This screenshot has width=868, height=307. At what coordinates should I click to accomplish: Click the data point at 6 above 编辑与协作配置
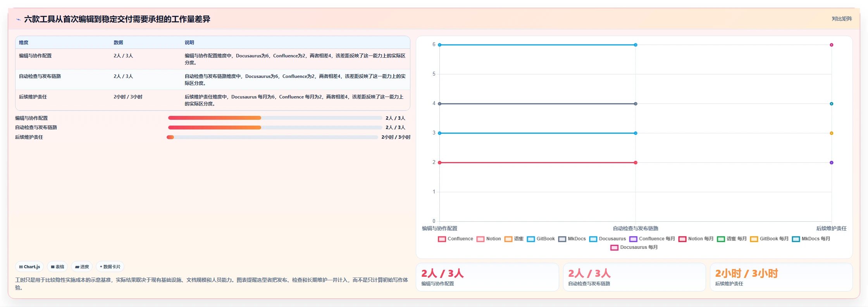[439, 45]
